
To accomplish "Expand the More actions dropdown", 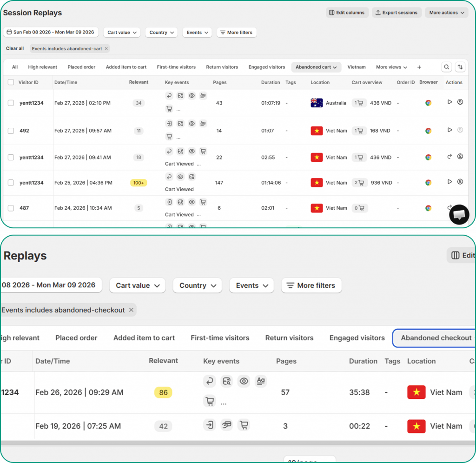I will [446, 13].
